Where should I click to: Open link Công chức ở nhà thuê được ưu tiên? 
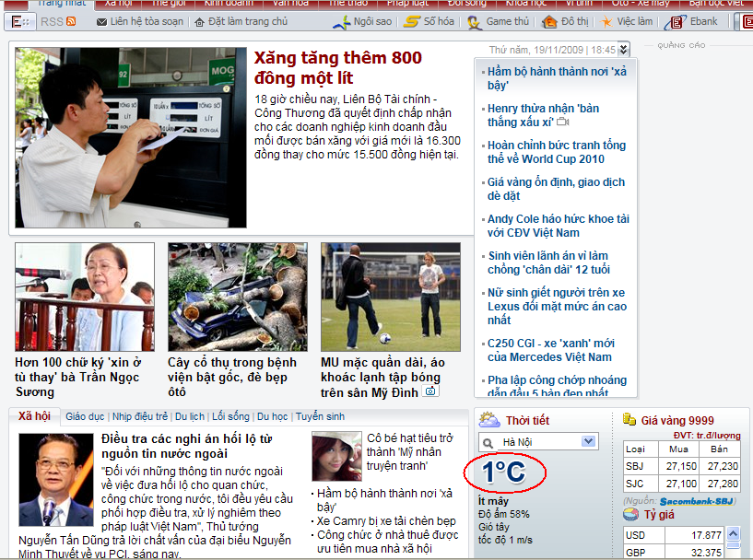tap(387, 542)
